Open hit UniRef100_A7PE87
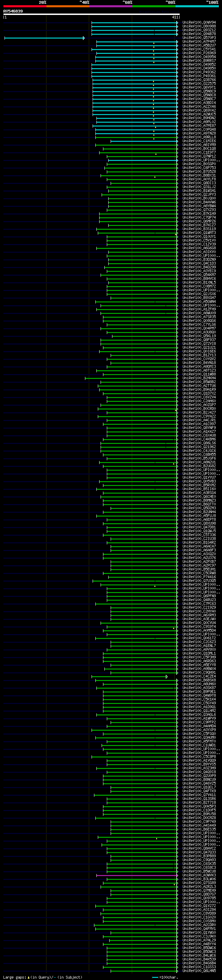The width and height of the screenshot is (222, 980). [x=199, y=126]
